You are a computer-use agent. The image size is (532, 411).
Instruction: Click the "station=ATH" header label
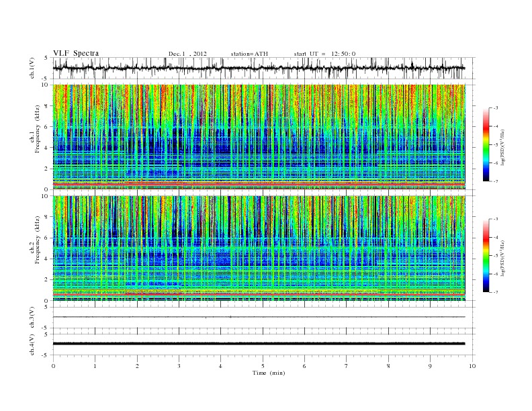pos(249,54)
